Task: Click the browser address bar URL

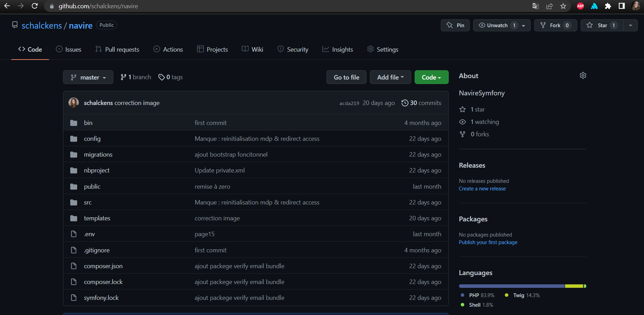Action: pyautogui.click(x=98, y=6)
